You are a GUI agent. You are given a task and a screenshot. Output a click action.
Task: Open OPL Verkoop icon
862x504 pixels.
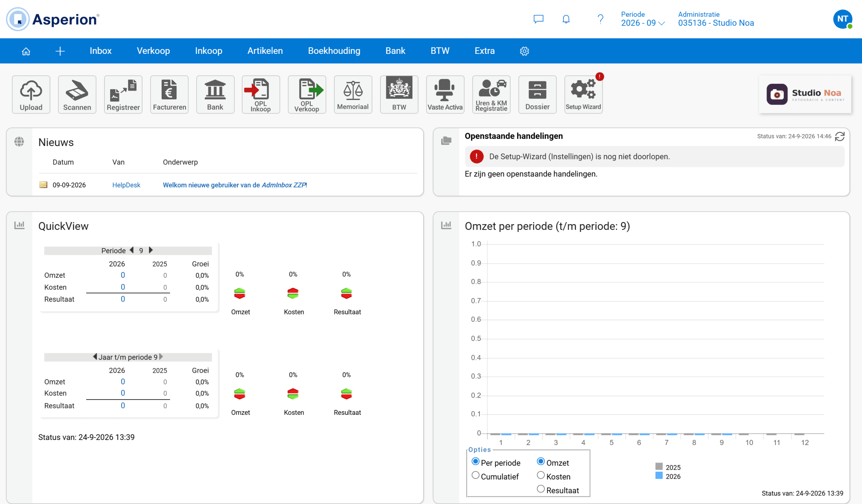pyautogui.click(x=307, y=94)
